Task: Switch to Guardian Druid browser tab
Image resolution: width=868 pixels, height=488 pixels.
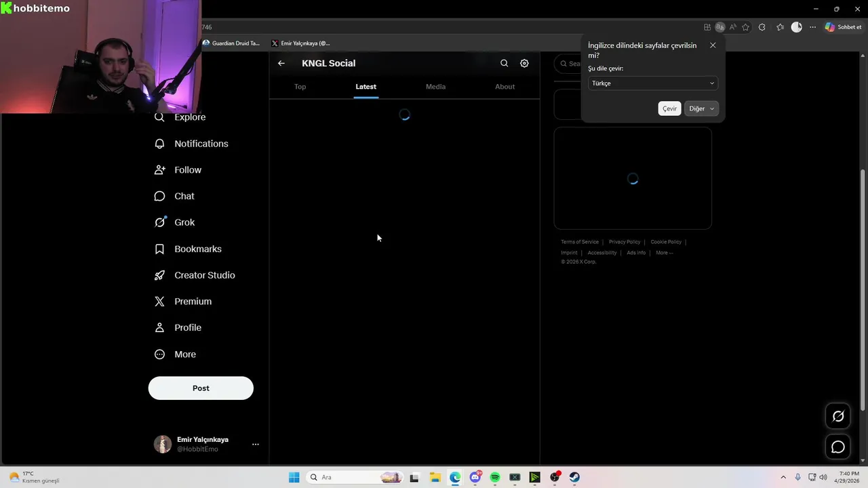Action: pos(231,43)
